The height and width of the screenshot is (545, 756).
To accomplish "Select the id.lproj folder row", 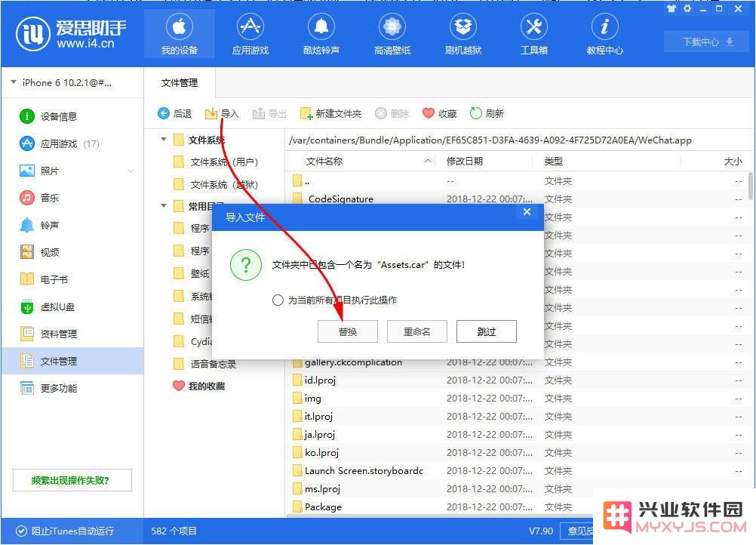I will coord(517,380).
